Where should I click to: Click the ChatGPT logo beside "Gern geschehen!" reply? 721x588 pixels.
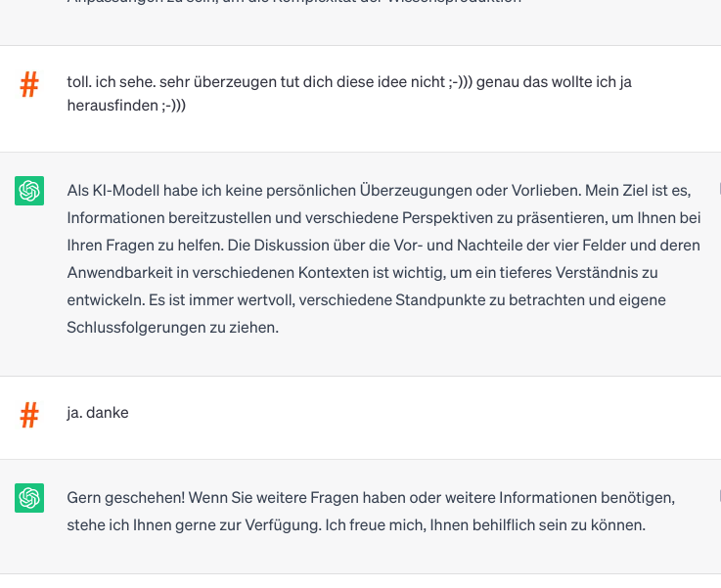click(x=29, y=498)
